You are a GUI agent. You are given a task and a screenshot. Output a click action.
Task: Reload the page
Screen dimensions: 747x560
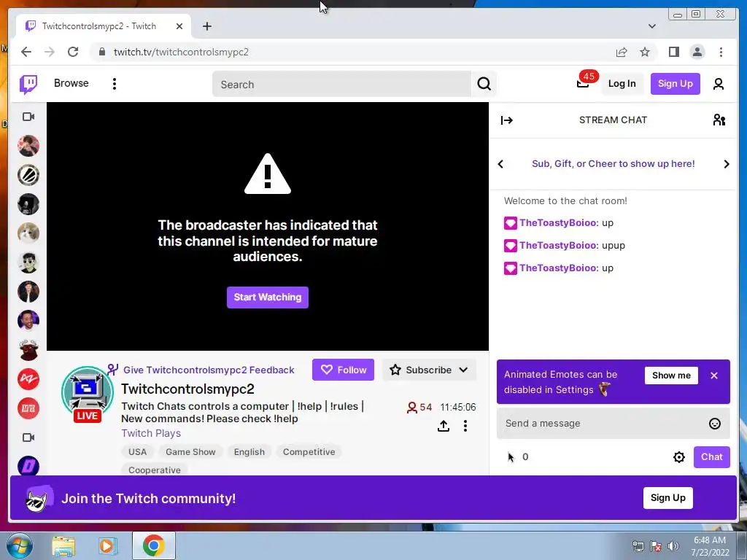(x=73, y=52)
